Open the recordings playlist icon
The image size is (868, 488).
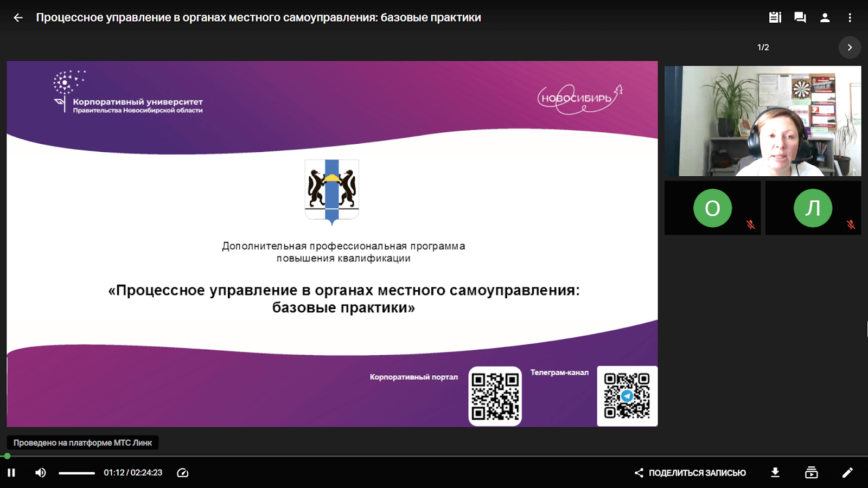(x=811, y=473)
